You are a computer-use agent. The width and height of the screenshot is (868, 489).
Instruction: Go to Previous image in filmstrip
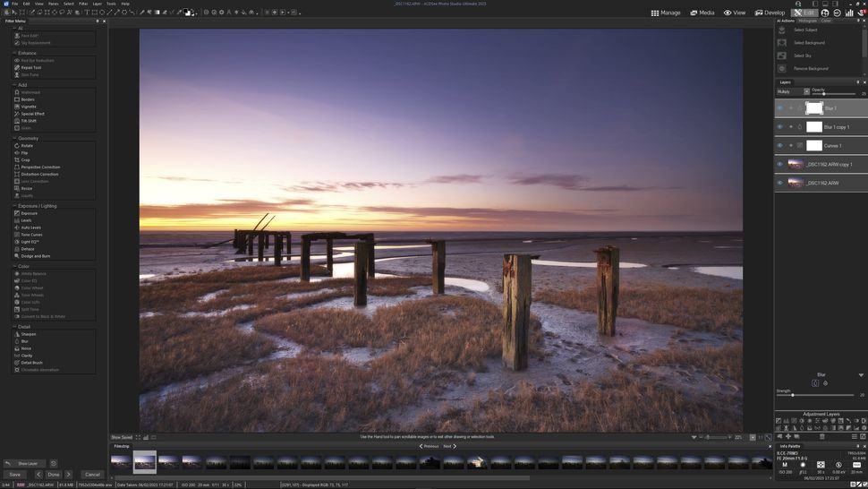(x=429, y=446)
